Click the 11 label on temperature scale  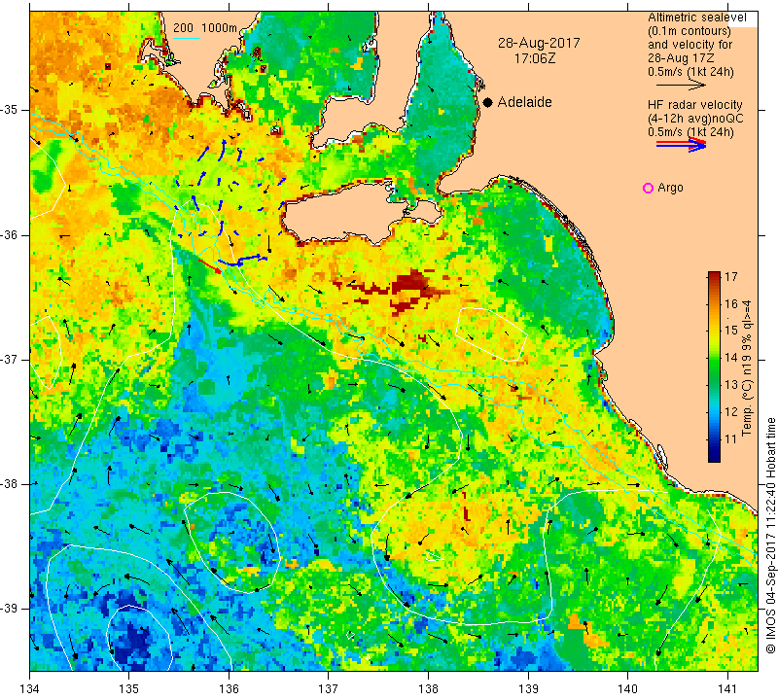click(x=731, y=439)
